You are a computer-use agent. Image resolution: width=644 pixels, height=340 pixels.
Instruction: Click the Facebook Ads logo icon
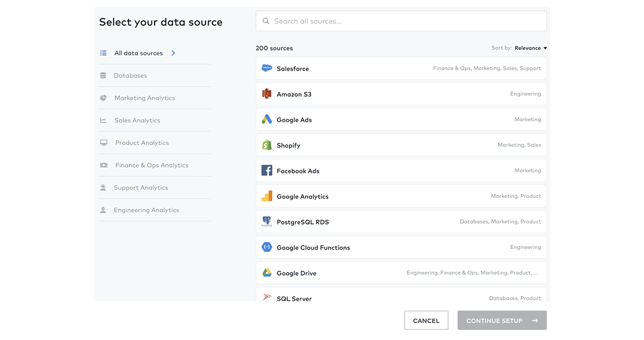tap(267, 171)
